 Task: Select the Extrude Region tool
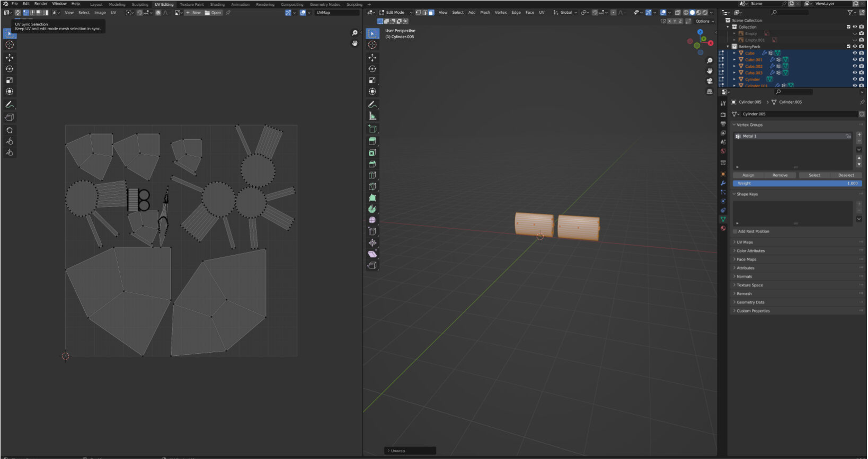(373, 141)
